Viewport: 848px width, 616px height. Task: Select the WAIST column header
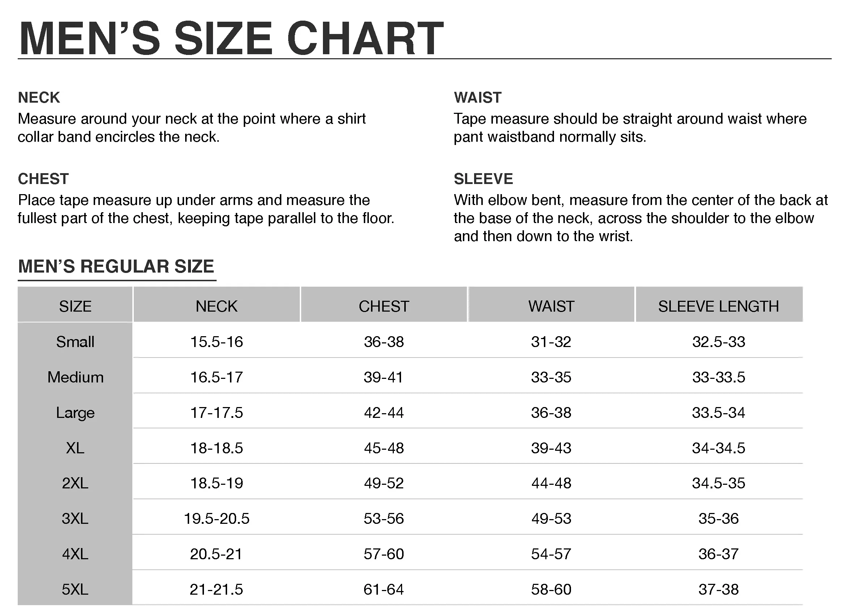tap(551, 306)
